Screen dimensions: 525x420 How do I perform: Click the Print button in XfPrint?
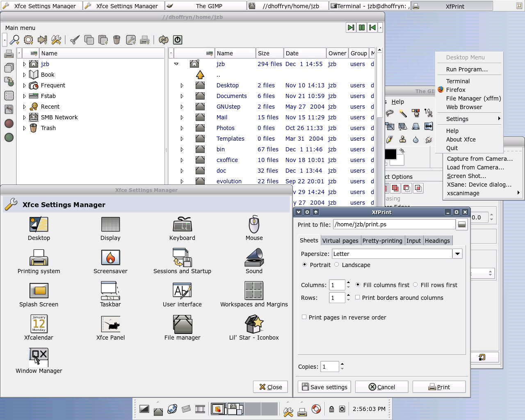click(x=439, y=387)
